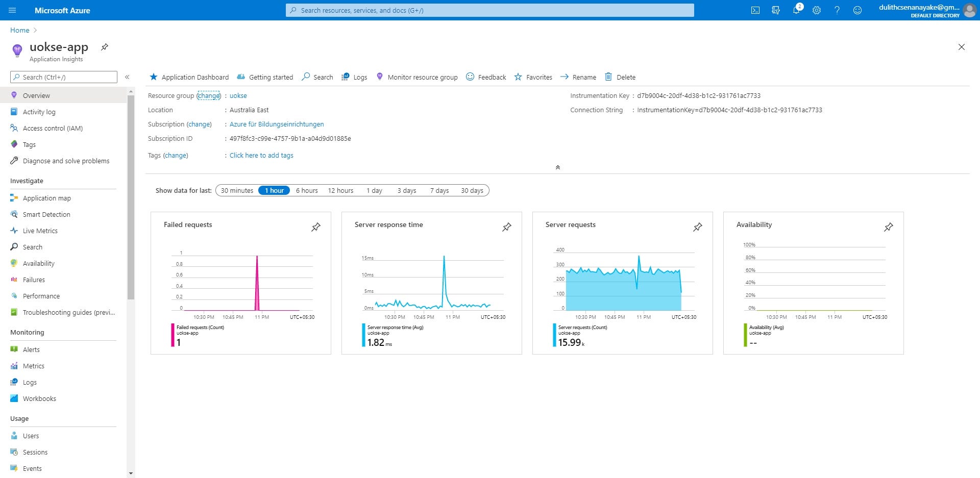Go to the Home breadcrumb
This screenshot has height=478, width=980.
[x=20, y=30]
